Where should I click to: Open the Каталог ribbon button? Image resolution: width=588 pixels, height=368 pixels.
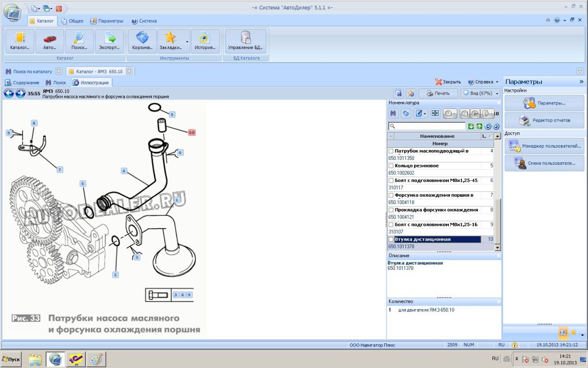pyautogui.click(x=20, y=41)
